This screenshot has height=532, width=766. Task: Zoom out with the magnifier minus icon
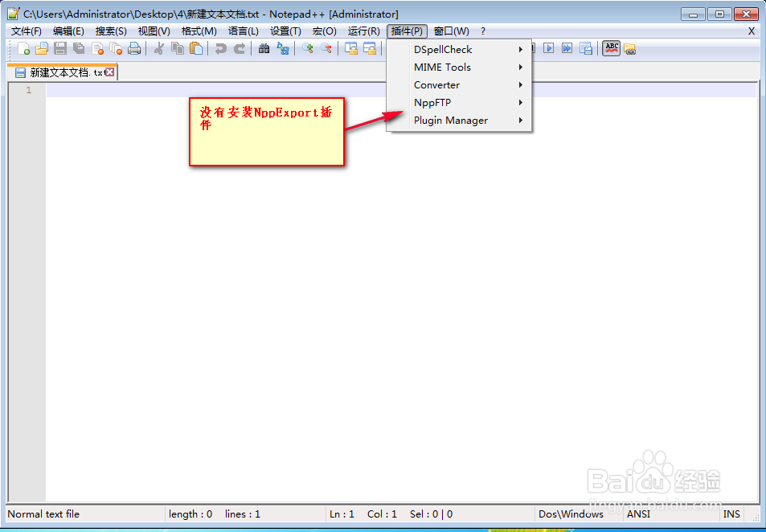(x=326, y=48)
